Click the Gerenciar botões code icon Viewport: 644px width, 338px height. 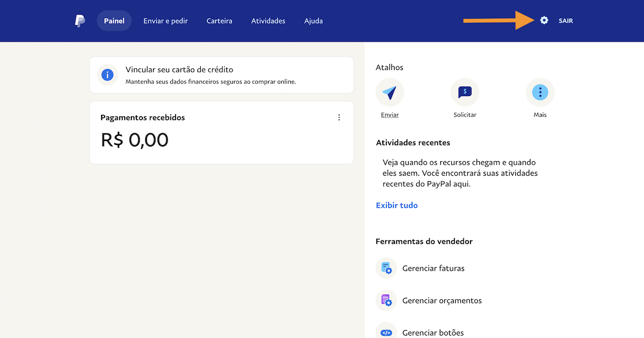386,332
